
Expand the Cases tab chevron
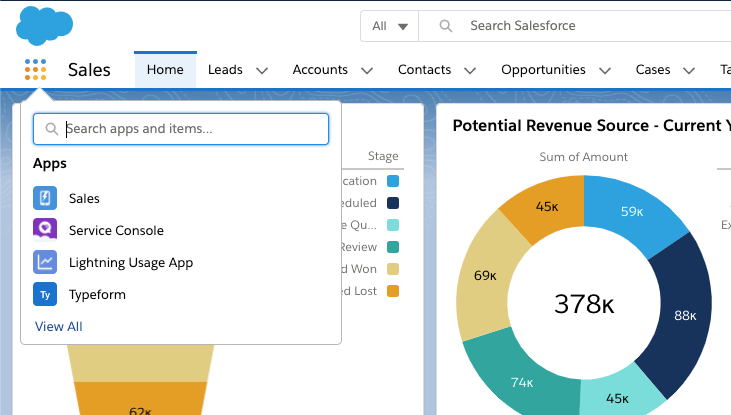click(x=689, y=70)
